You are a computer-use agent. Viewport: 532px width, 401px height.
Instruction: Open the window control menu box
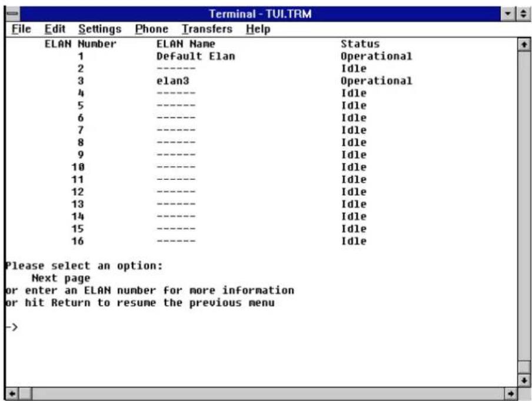coord(13,14)
